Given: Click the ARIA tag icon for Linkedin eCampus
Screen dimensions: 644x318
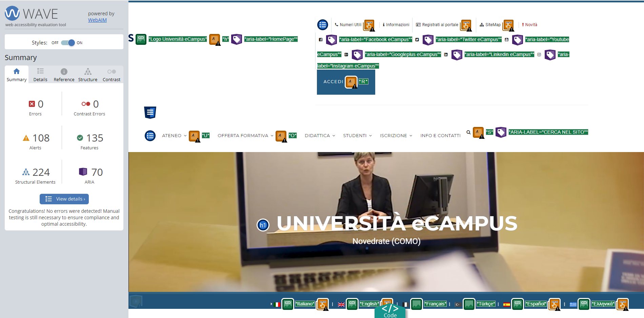Looking at the screenshot, I should tap(457, 55).
